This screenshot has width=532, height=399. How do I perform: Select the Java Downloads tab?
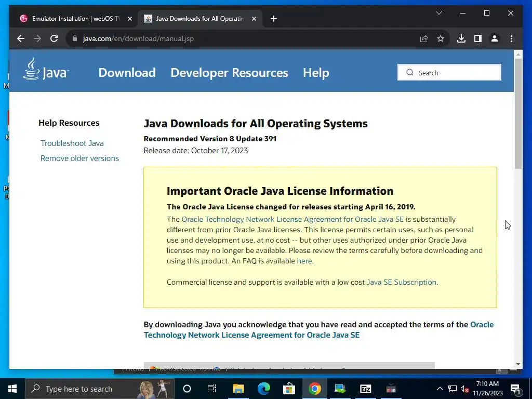[200, 19]
